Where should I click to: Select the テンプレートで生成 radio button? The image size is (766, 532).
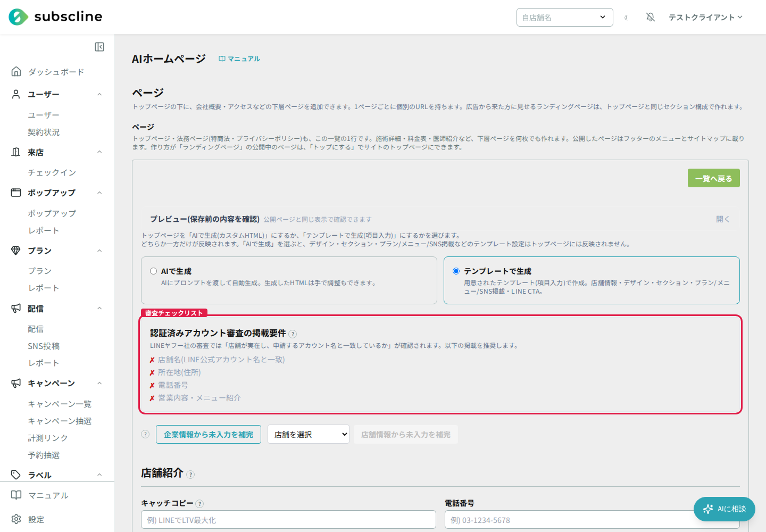[456, 271]
